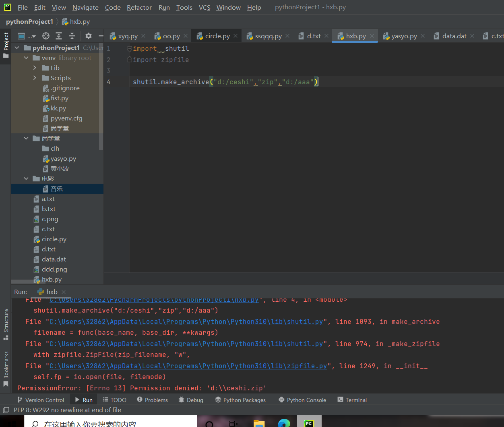Open the Python Packages tool window

(240, 400)
